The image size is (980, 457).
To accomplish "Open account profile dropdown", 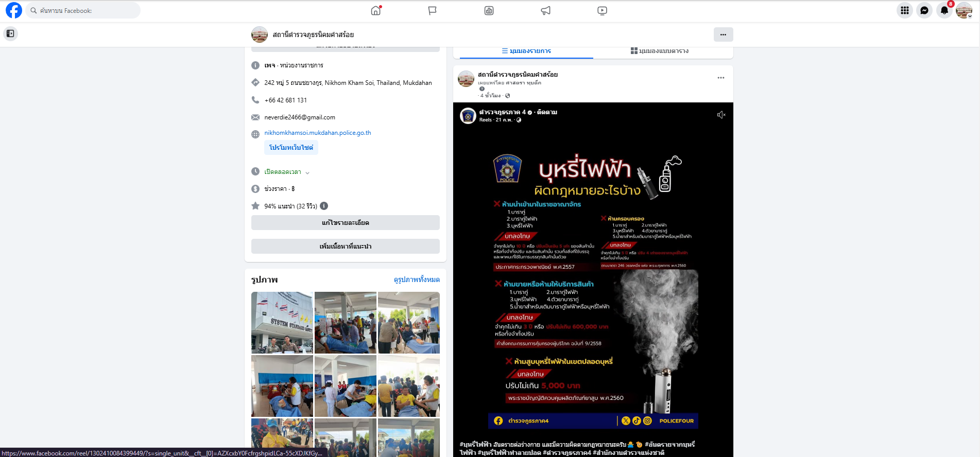I will pos(964,10).
